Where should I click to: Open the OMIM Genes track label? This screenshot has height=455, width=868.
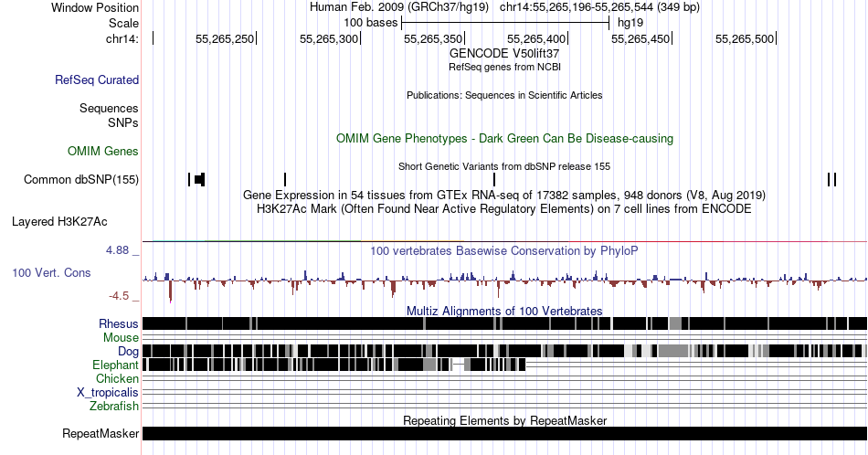[x=103, y=151]
